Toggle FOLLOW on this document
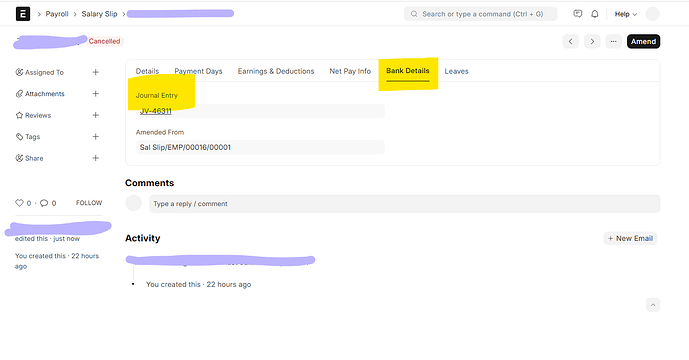689x360 pixels. (89, 203)
